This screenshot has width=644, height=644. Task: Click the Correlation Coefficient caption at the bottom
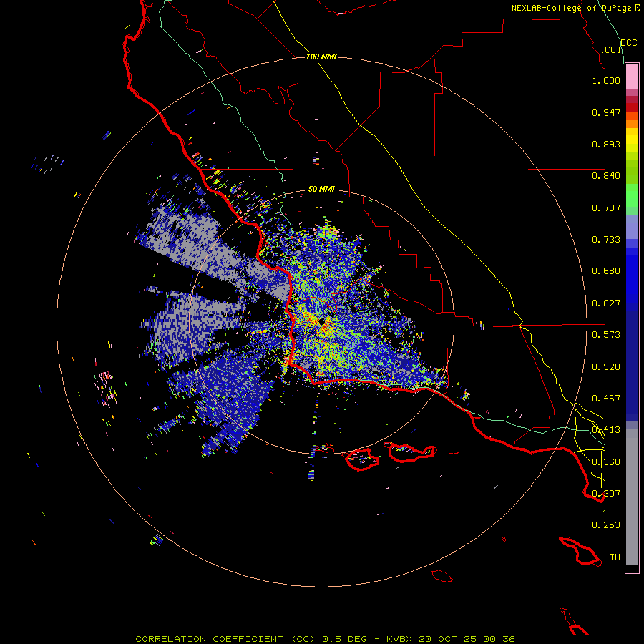(x=325, y=639)
